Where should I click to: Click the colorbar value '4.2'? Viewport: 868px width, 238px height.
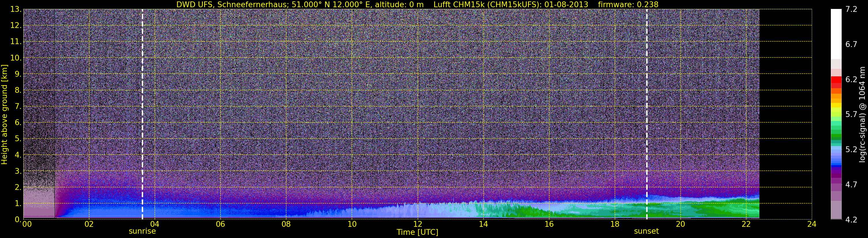[851, 220]
